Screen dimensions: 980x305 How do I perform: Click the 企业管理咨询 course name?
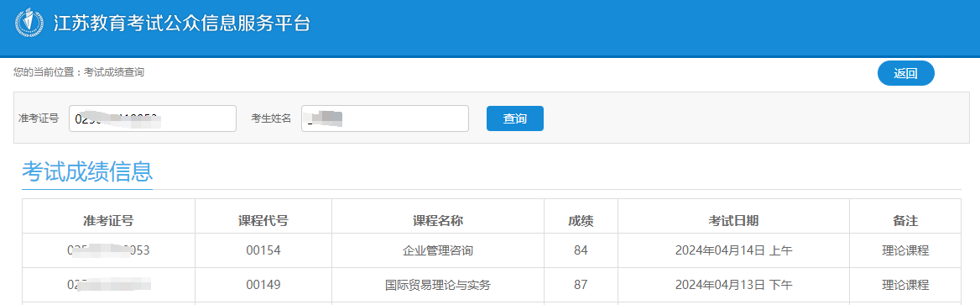click(x=437, y=250)
